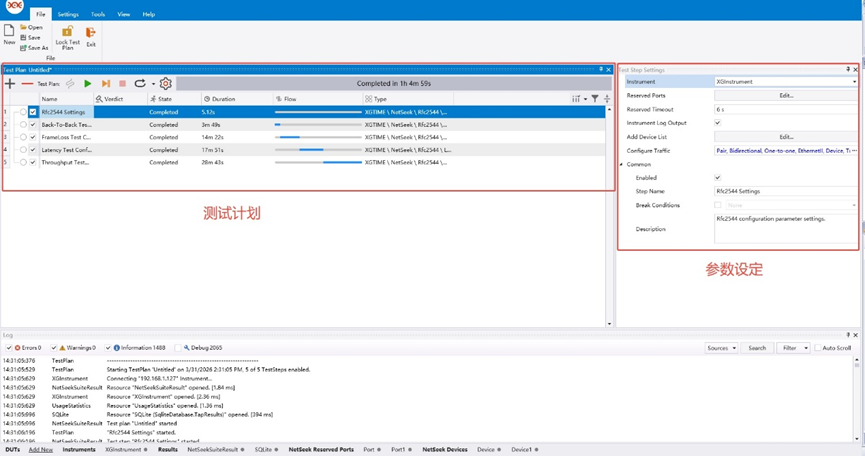
Task: Pin the Test Step Settings panel
Action: point(848,69)
